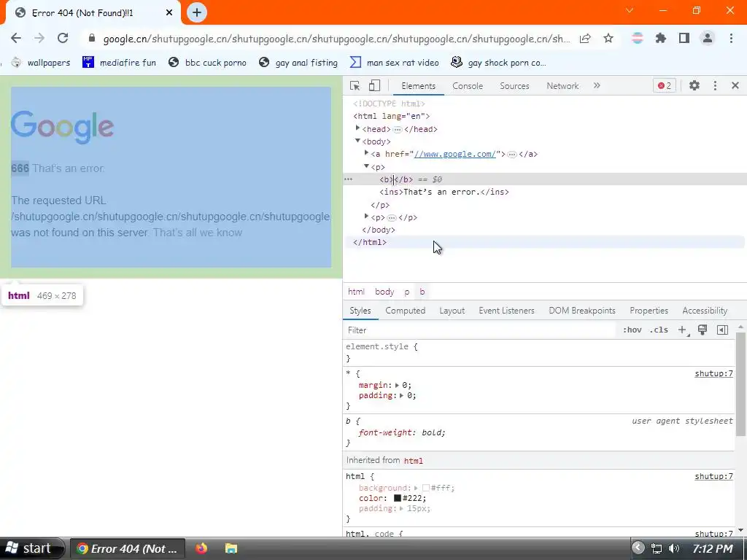Toggle the computed styles sidebar icon
This screenshot has height=560, width=747.
click(x=722, y=330)
